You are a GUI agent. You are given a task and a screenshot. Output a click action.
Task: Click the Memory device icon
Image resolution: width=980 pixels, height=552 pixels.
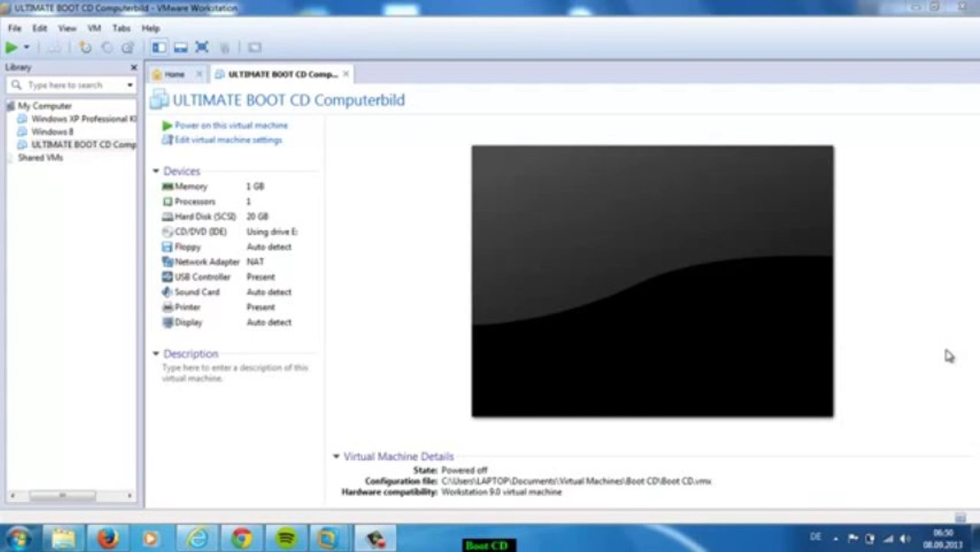[x=168, y=186]
